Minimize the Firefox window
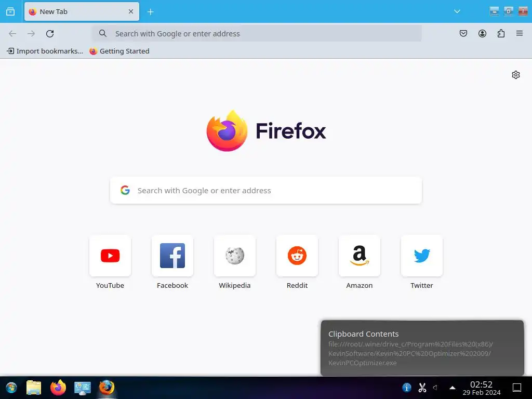Image resolution: width=532 pixels, height=399 pixels. click(x=495, y=11)
